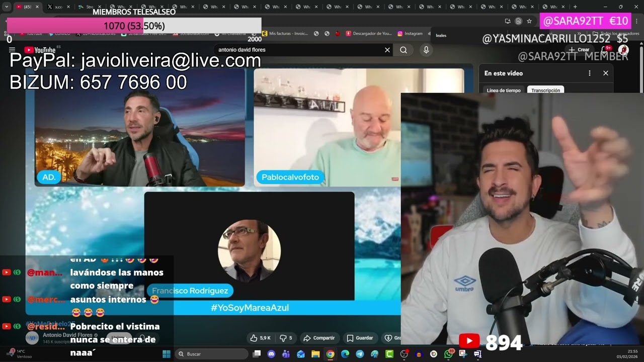The width and height of the screenshot is (644, 362).
Task: Open OBS Studio from the taskbar
Action: point(404,354)
